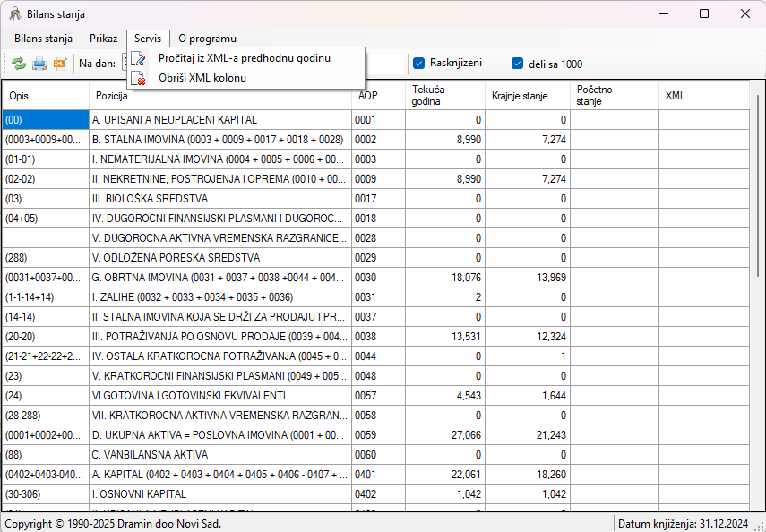Click Tekuća godina value 4,543
766x532 pixels.
tap(445, 396)
